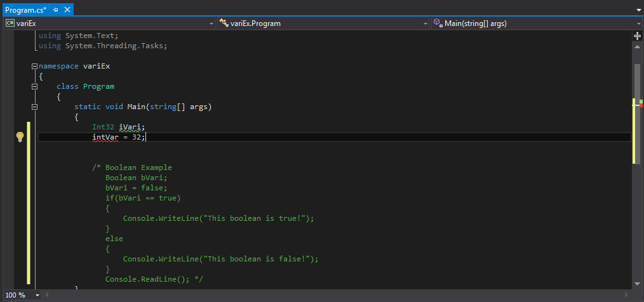Click the vertical scrollbar thumb
644x302 pixels.
[638, 114]
